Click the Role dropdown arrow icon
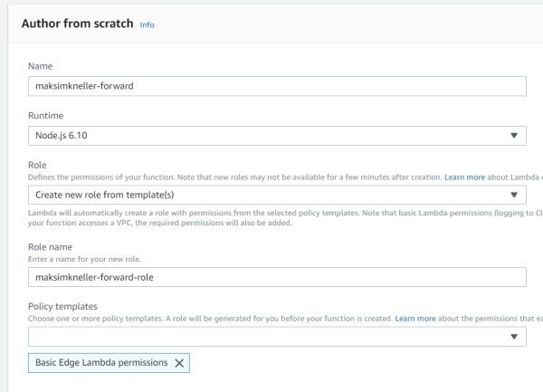 click(514, 195)
